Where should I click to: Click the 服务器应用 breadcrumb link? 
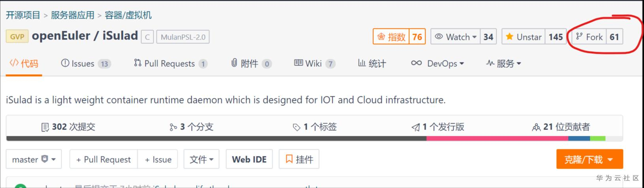click(72, 15)
